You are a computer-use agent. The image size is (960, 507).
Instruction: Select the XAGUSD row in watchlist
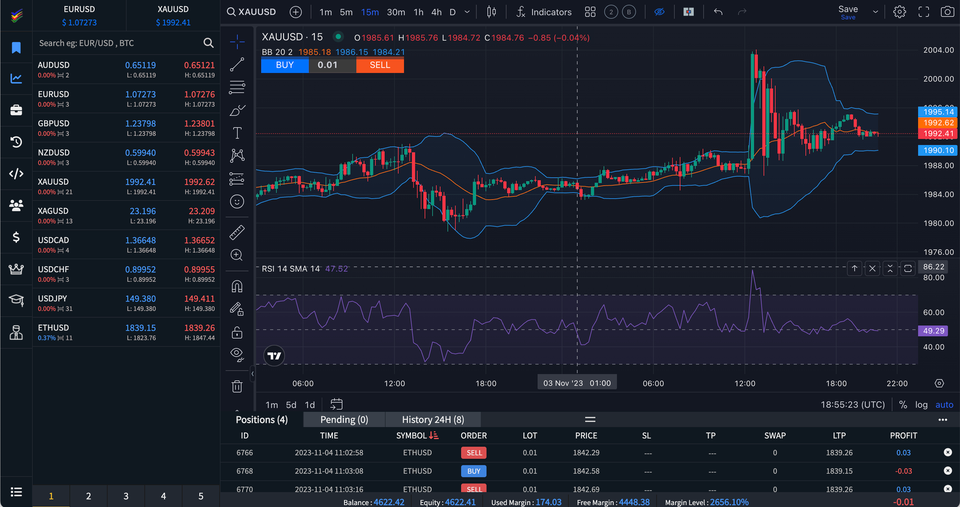126,216
